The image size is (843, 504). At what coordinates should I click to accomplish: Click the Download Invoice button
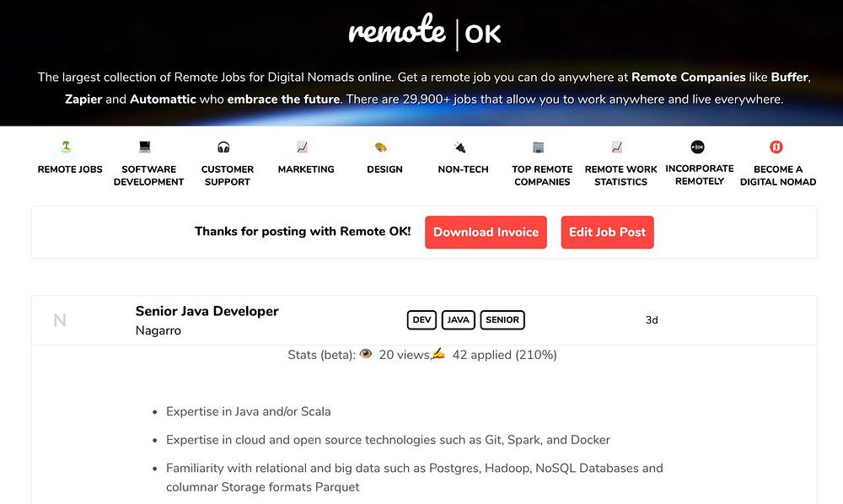(x=486, y=232)
